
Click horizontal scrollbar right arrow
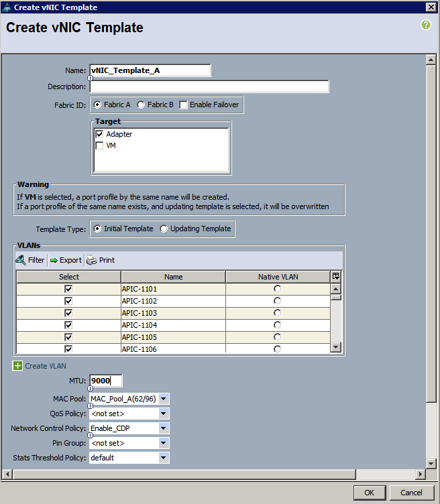coord(420,474)
